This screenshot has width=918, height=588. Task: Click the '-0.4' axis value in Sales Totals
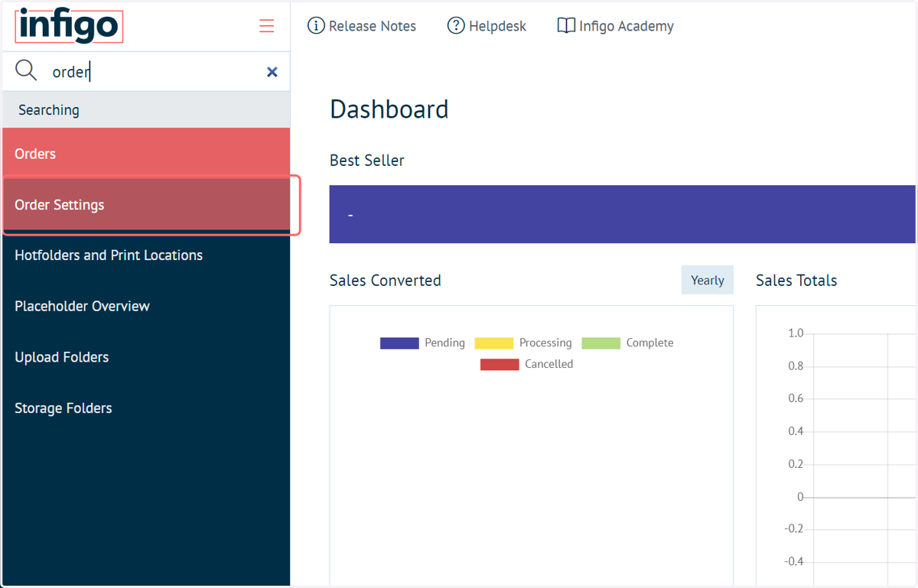[794, 562]
